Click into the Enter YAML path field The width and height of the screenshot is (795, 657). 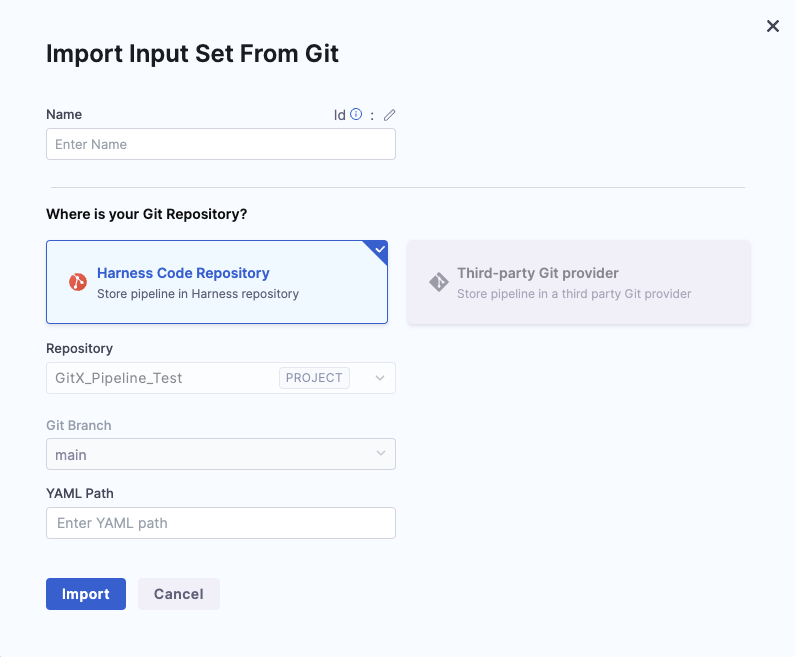[220, 523]
